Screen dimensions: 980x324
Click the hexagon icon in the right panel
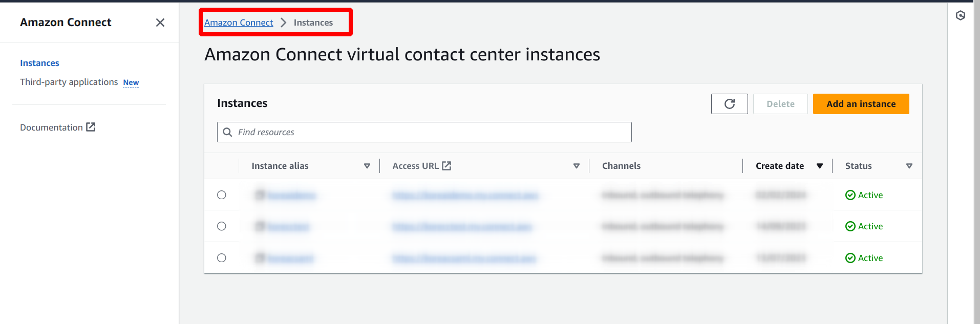(961, 16)
